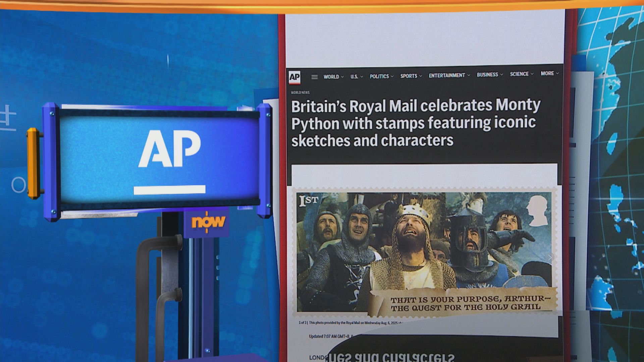Image resolution: width=644 pixels, height=362 pixels.
Task: Expand the chevron next to BUSINESS
Action: click(x=501, y=74)
